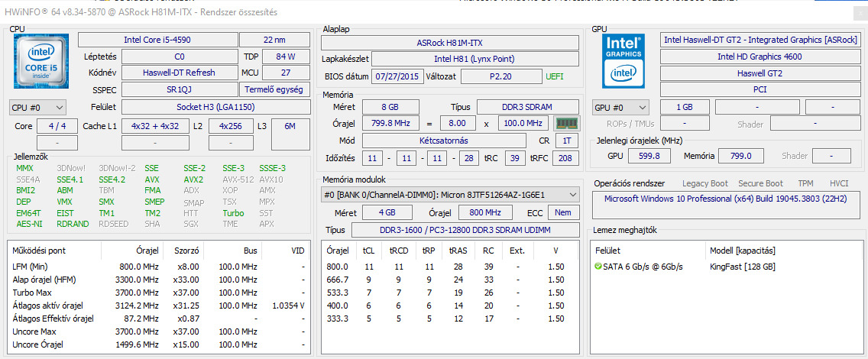Click the P2.20 BIOS version field
868x359 pixels.
click(x=501, y=76)
